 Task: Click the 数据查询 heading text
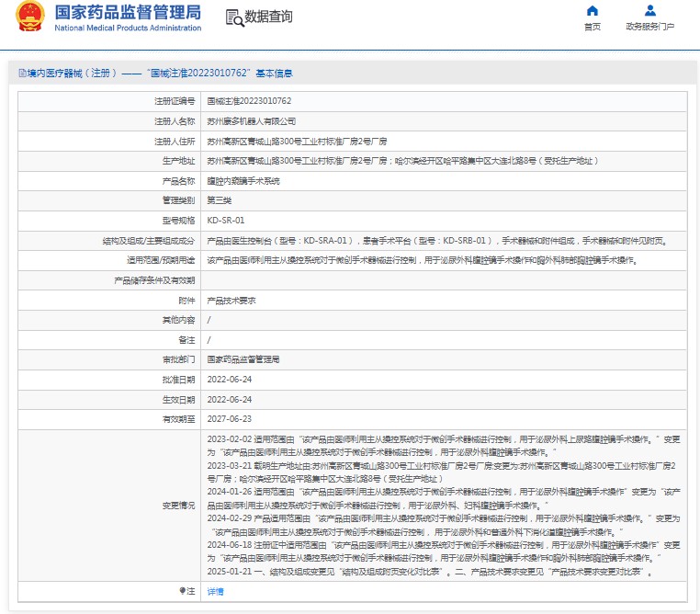point(269,17)
